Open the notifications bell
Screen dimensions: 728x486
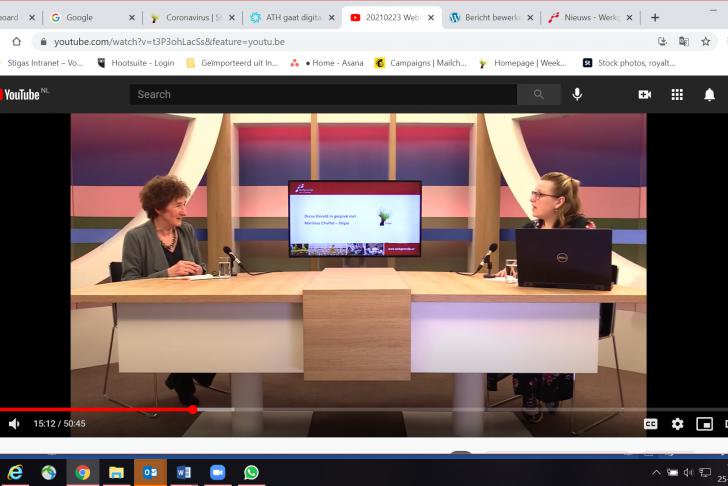pos(709,94)
